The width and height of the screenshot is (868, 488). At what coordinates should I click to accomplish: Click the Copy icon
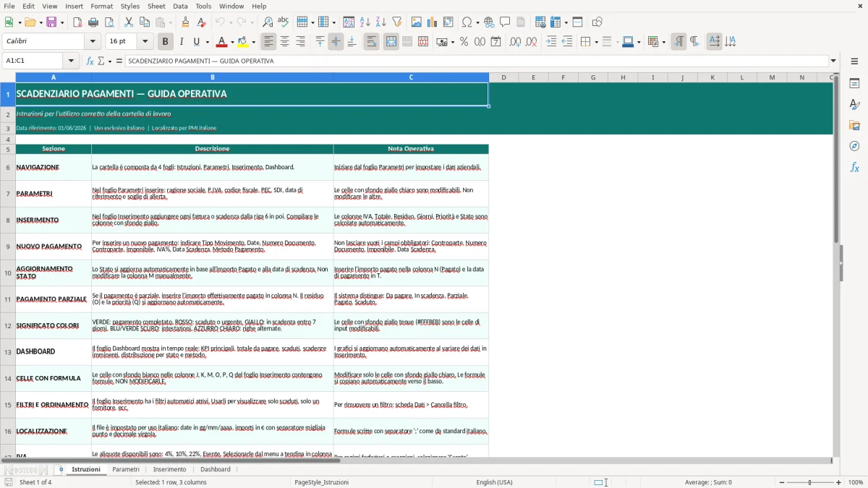(145, 22)
